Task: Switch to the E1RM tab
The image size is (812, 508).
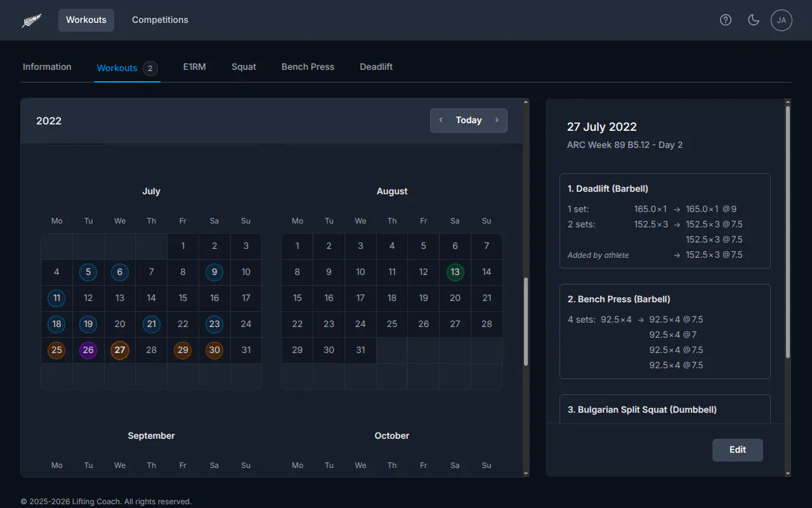Action: [195, 67]
